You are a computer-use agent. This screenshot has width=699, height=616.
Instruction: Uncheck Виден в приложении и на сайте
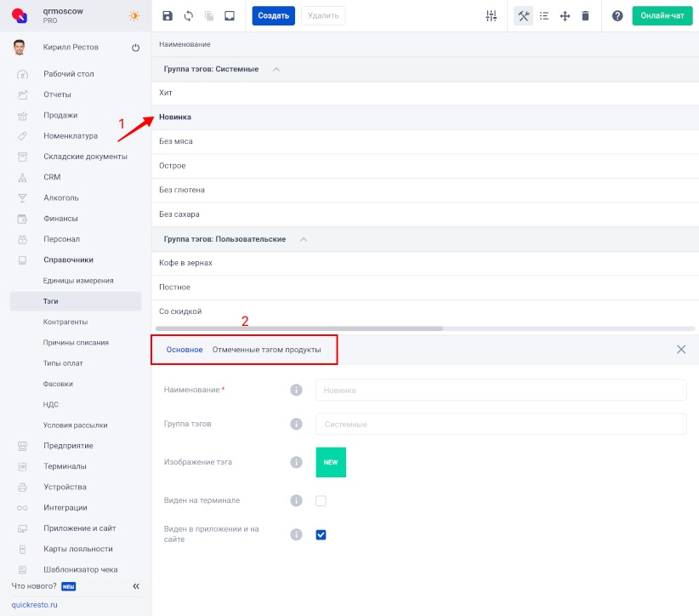(321, 535)
